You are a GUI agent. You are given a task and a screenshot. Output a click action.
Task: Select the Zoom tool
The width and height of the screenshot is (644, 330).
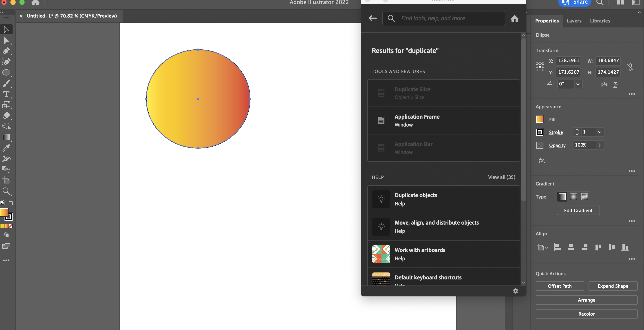pos(6,191)
